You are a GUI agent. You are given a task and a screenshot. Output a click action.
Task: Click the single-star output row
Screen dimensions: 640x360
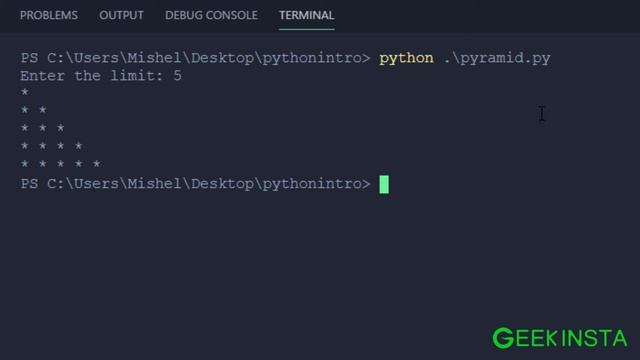point(25,92)
